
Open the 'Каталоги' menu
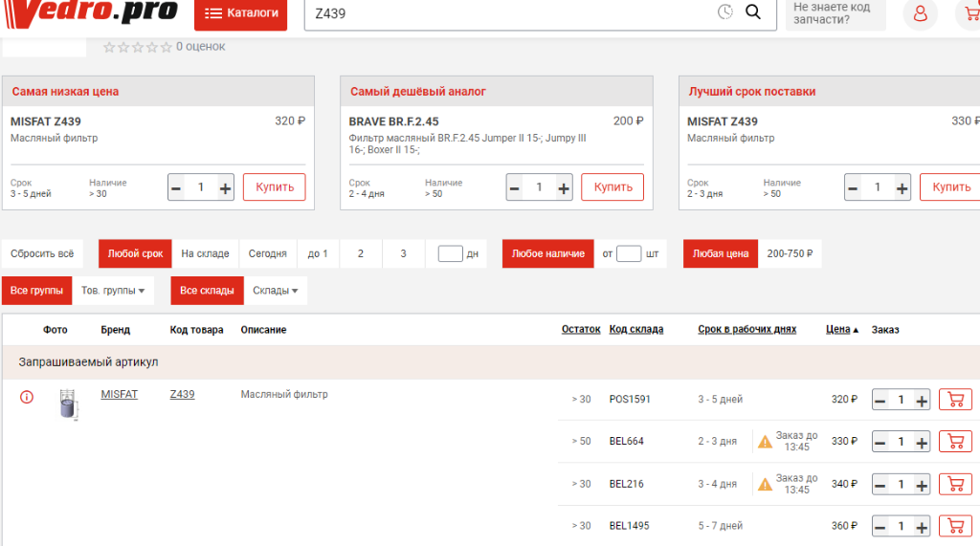(240, 13)
